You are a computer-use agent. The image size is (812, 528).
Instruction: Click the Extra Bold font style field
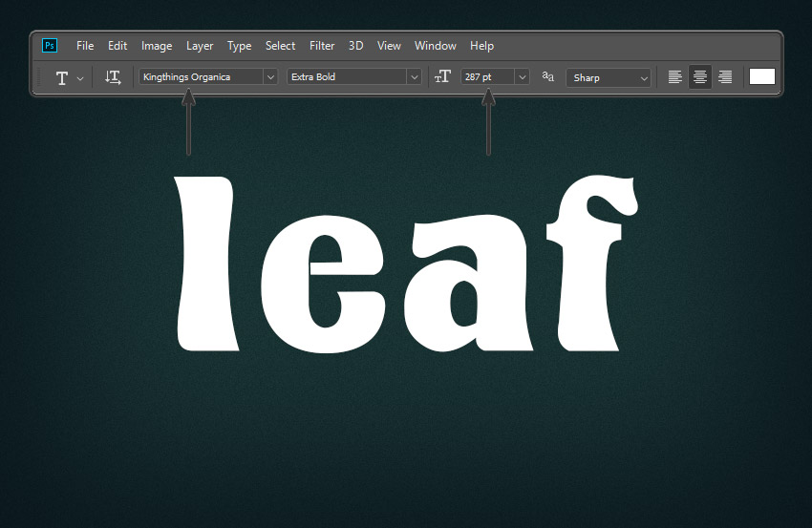coord(347,77)
